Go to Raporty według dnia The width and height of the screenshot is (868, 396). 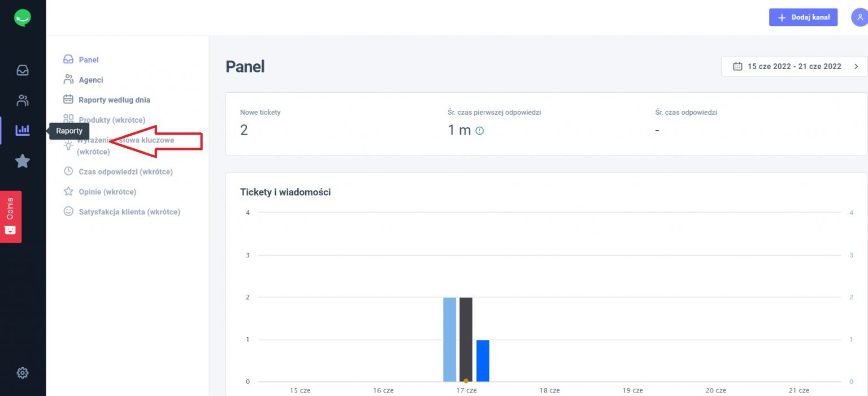[x=114, y=100]
